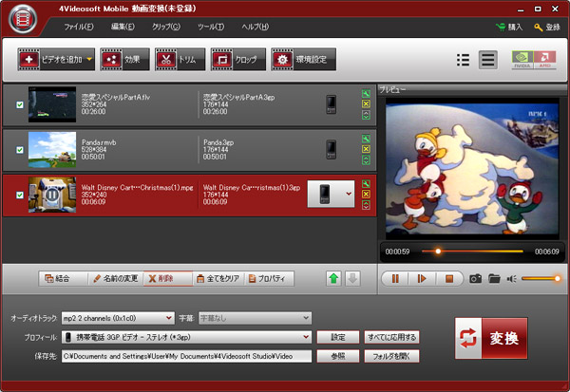570x392 pixels.
Task: Step to next frame in preview
Action: pos(422,279)
